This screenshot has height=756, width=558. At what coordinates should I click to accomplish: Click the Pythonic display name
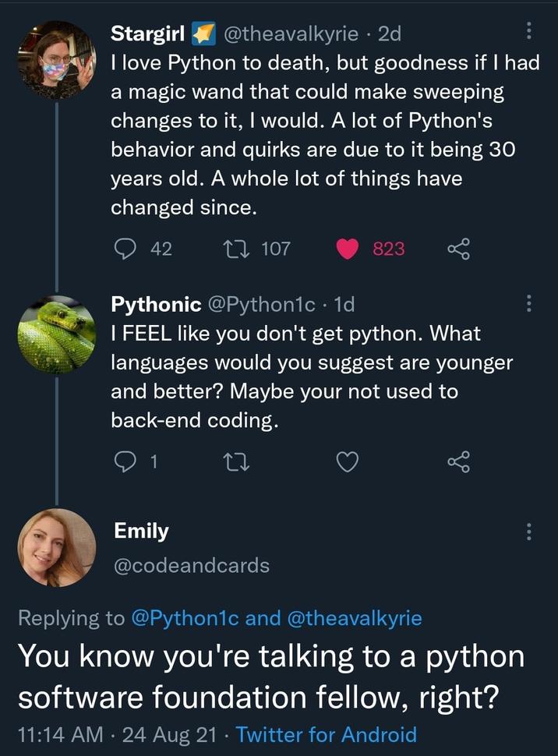157,303
